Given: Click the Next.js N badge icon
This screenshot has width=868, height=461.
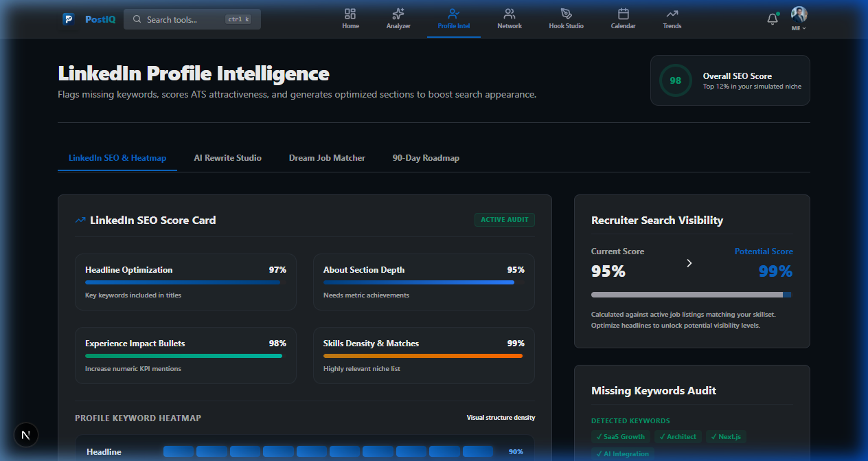Looking at the screenshot, I should click(x=26, y=435).
